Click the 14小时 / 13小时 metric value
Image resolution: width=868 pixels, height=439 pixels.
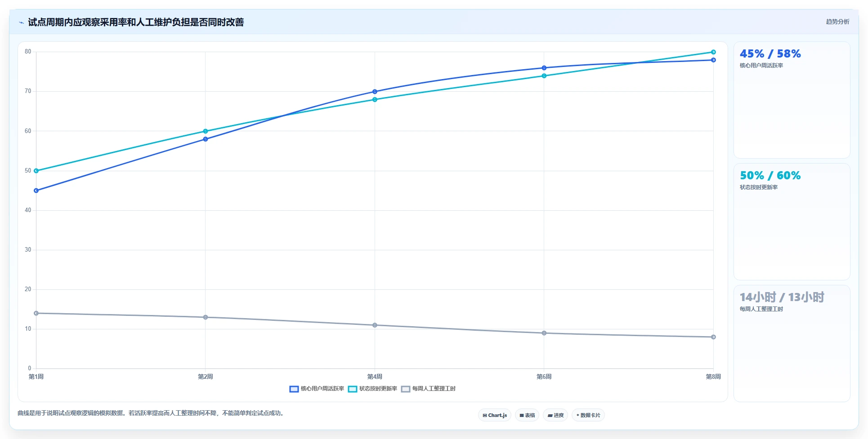tap(782, 297)
